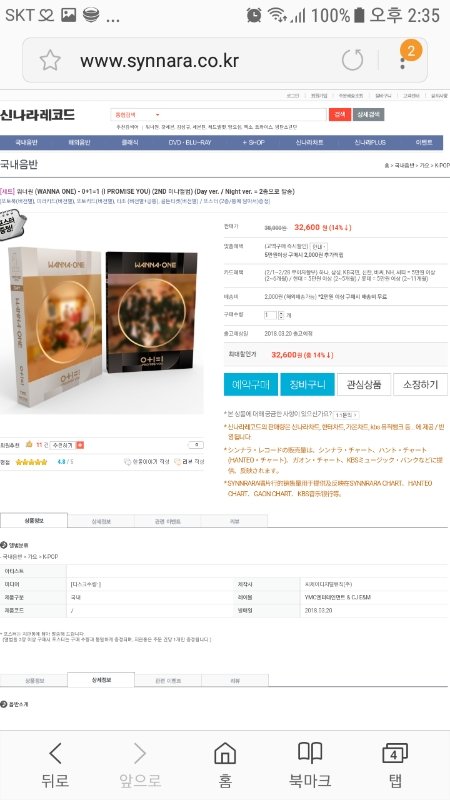Add to cart with 장바구니 button
Viewport: 450px width, 800px height.
click(307, 384)
